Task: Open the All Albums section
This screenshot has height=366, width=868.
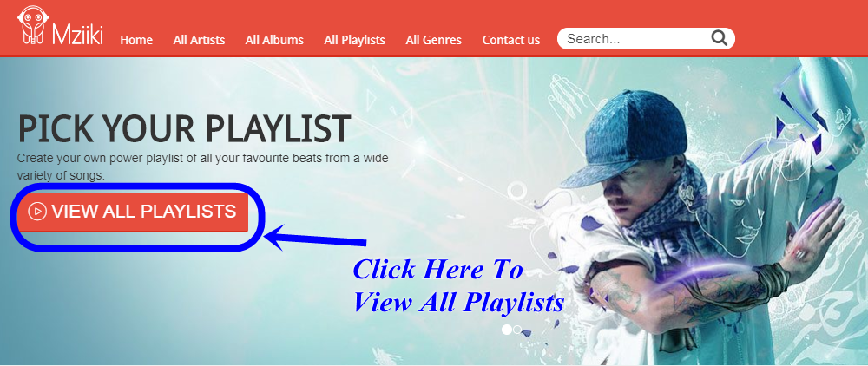Action: (274, 40)
